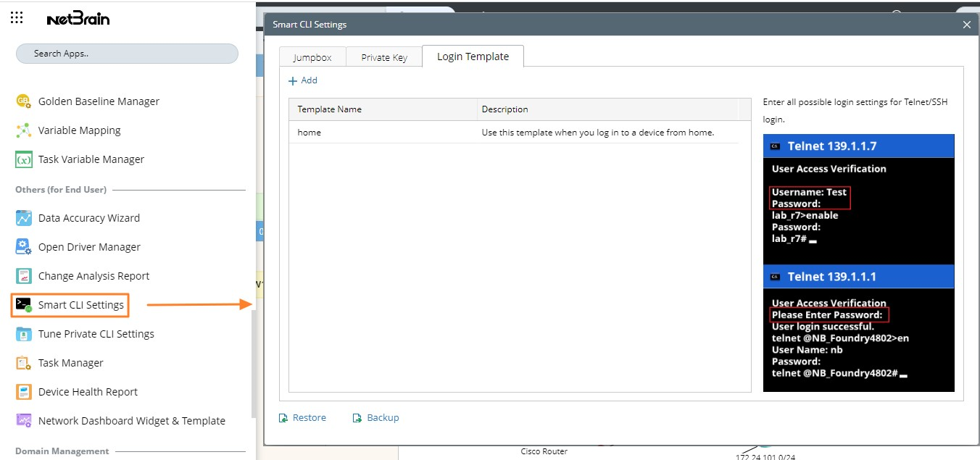
Task: Click the Open Driver Manager icon
Action: coord(24,247)
